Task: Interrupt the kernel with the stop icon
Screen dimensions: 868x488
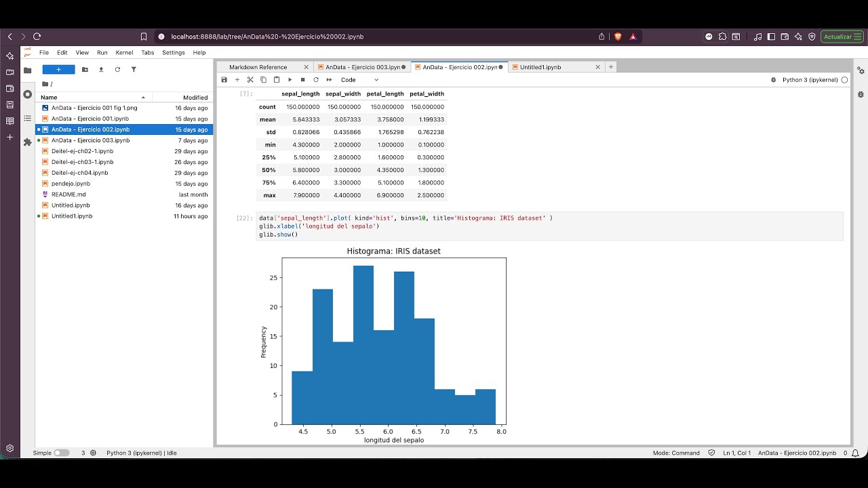Action: click(302, 80)
